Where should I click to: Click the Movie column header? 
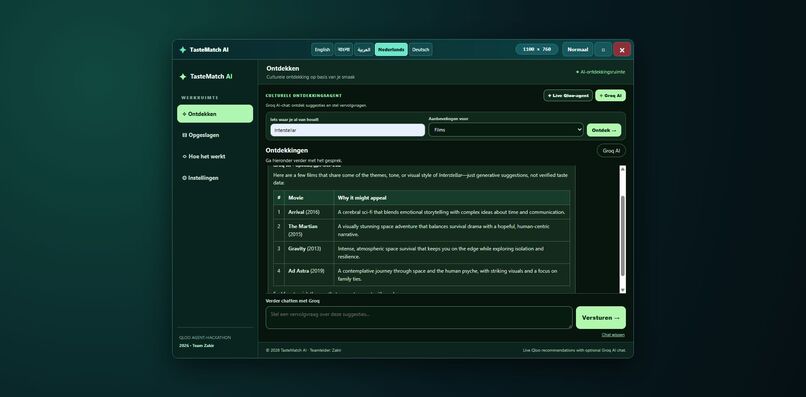pos(309,197)
